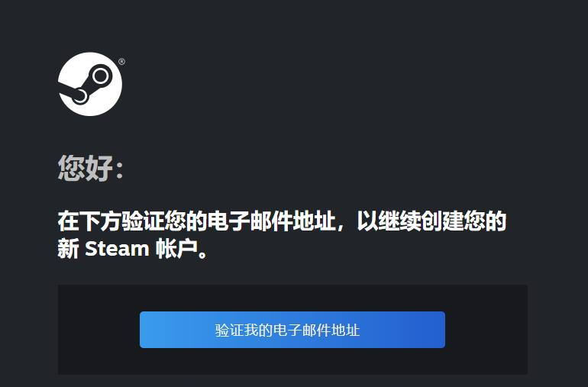Click 地址 at end of button label
Image resolution: width=588 pixels, height=387 pixels.
(x=346, y=330)
